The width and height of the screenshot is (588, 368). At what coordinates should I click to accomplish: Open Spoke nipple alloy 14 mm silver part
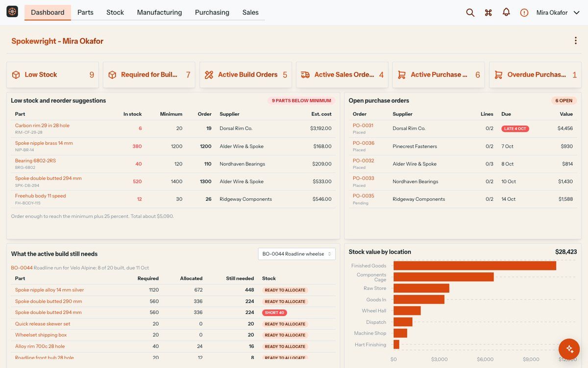coord(49,290)
